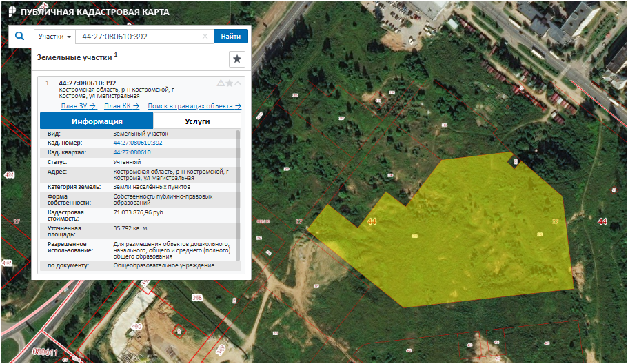Open favorites with the star button

click(236, 59)
